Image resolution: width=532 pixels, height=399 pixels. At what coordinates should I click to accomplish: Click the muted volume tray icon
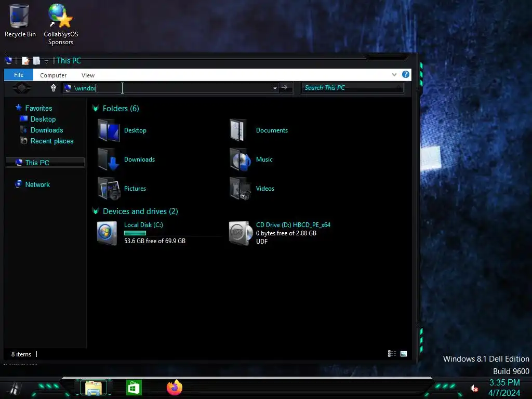click(x=474, y=389)
